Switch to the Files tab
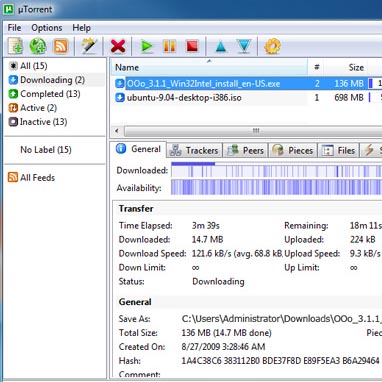The height and width of the screenshot is (382, 382). 339,151
